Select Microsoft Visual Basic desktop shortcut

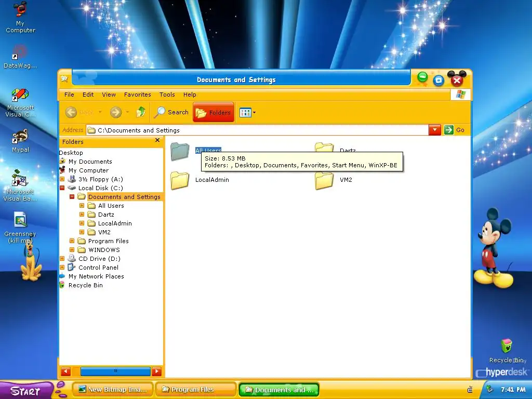click(20, 185)
